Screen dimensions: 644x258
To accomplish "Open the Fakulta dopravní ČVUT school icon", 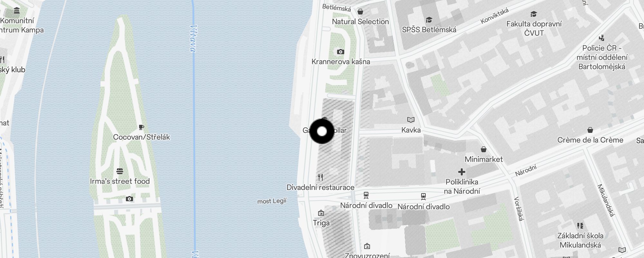I will coord(534,14).
